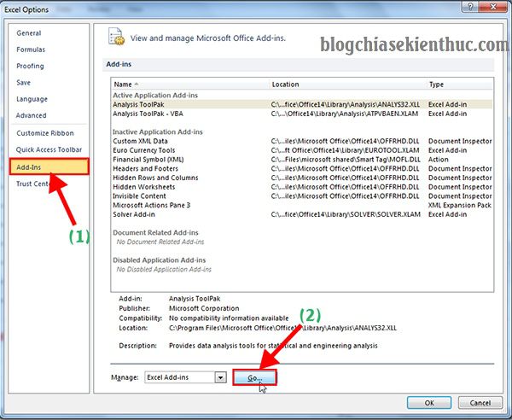Select Quick Access Toolbar category
This screenshot has height=420, width=512.
pyautogui.click(x=49, y=149)
